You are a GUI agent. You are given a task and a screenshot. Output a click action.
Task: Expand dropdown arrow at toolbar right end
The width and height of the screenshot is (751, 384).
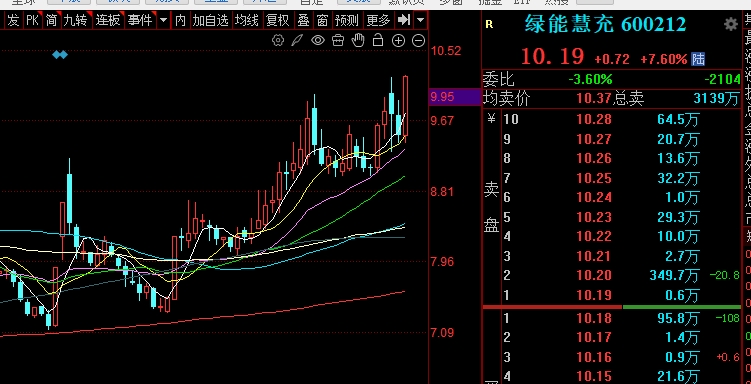[420, 21]
